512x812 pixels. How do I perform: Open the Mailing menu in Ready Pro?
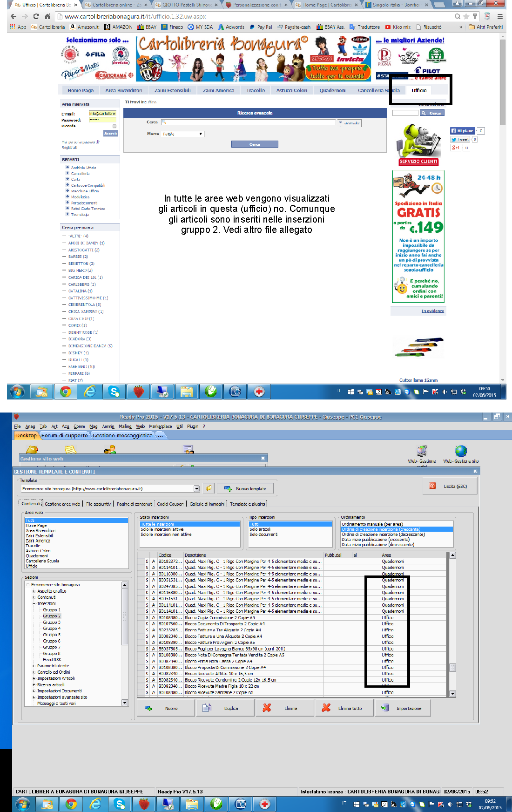(125, 426)
